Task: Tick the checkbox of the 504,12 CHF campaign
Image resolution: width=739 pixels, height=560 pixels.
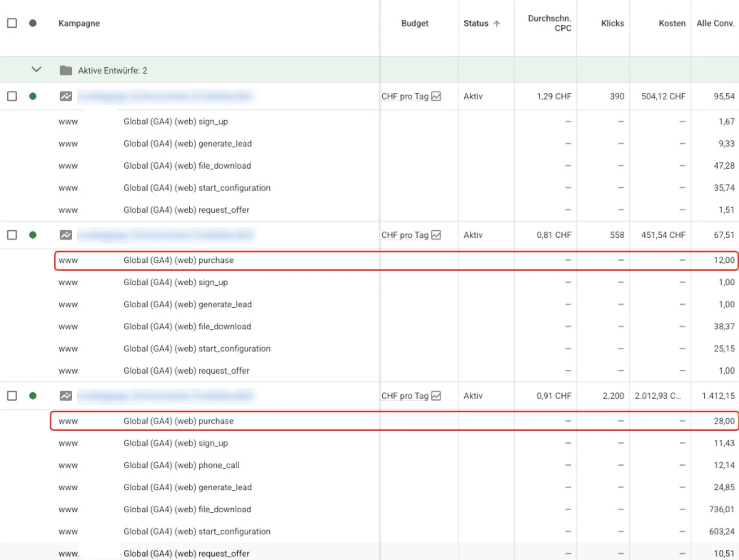Action: 12,96
